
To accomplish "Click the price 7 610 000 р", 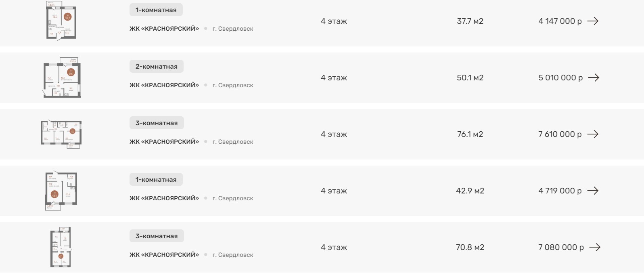I will click(x=560, y=134).
